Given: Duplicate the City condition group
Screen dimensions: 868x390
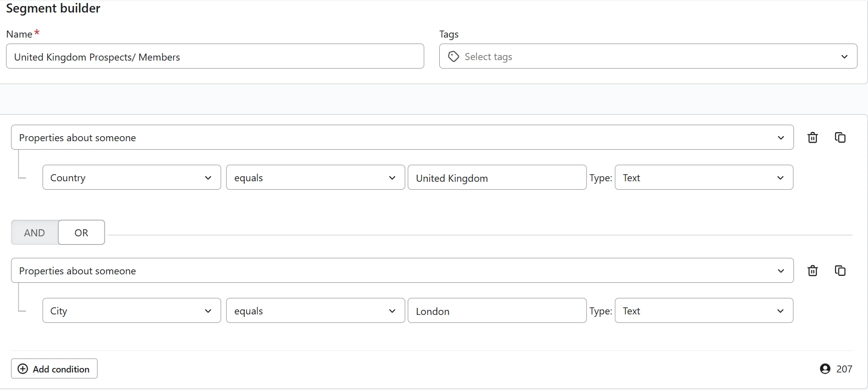Looking at the screenshot, I should pos(840,270).
